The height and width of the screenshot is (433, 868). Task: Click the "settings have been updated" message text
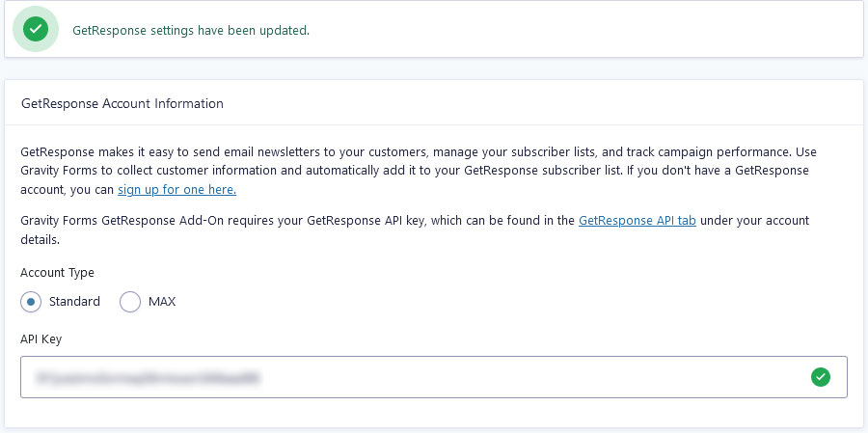tap(230, 31)
